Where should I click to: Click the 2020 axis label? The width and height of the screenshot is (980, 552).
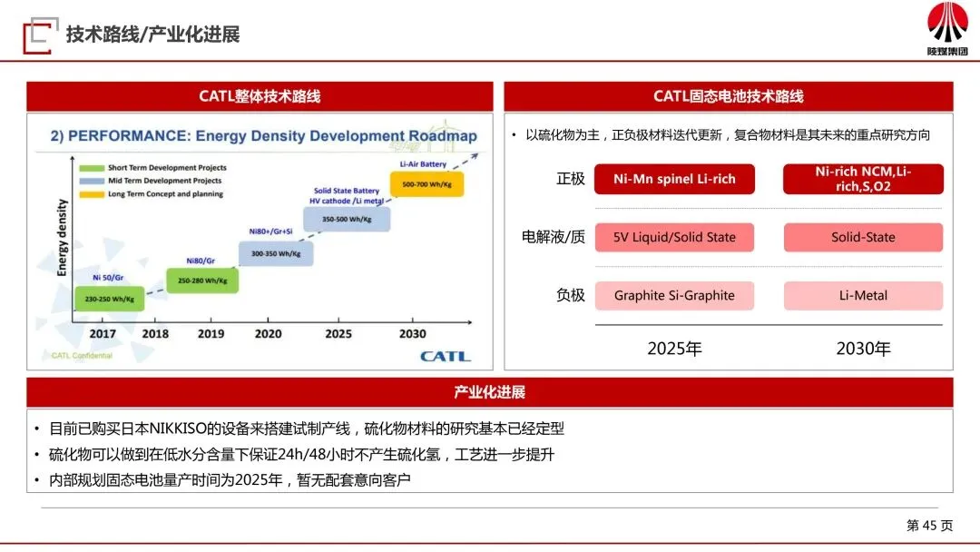pos(268,334)
